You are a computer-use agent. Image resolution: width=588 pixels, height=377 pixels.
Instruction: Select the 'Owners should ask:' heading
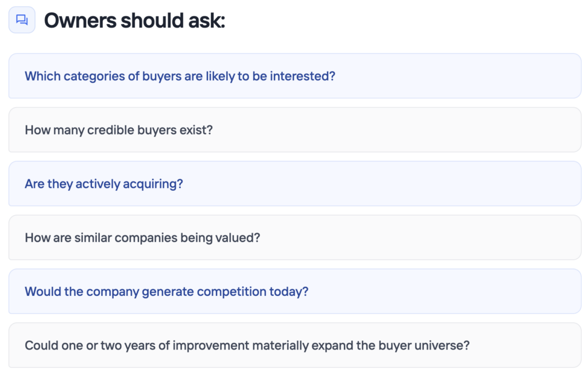pyautogui.click(x=134, y=20)
